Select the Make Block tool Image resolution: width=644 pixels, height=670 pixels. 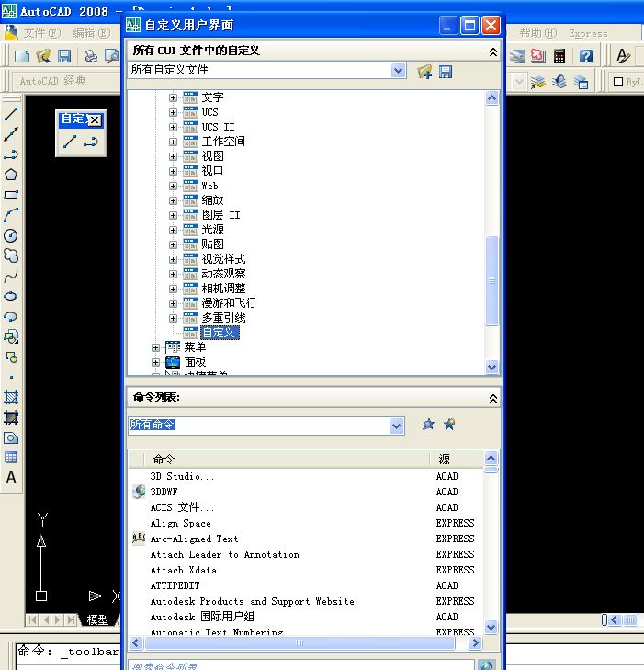click(11, 358)
